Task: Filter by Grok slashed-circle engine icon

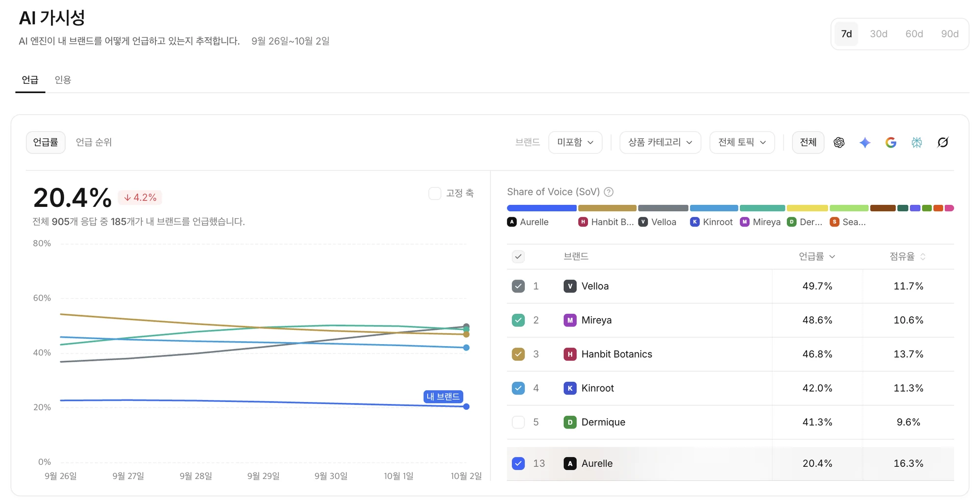Action: (943, 143)
